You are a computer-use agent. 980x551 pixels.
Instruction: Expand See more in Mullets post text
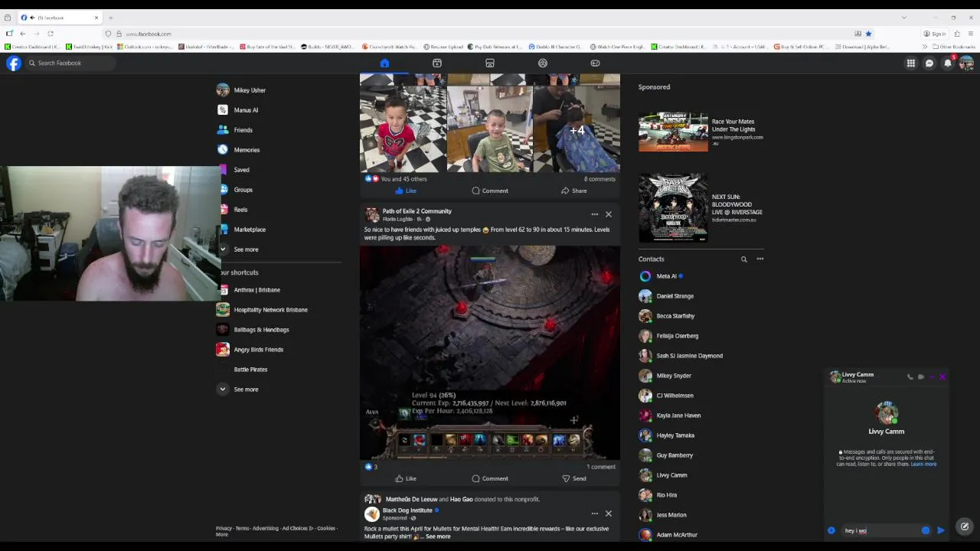click(x=438, y=536)
